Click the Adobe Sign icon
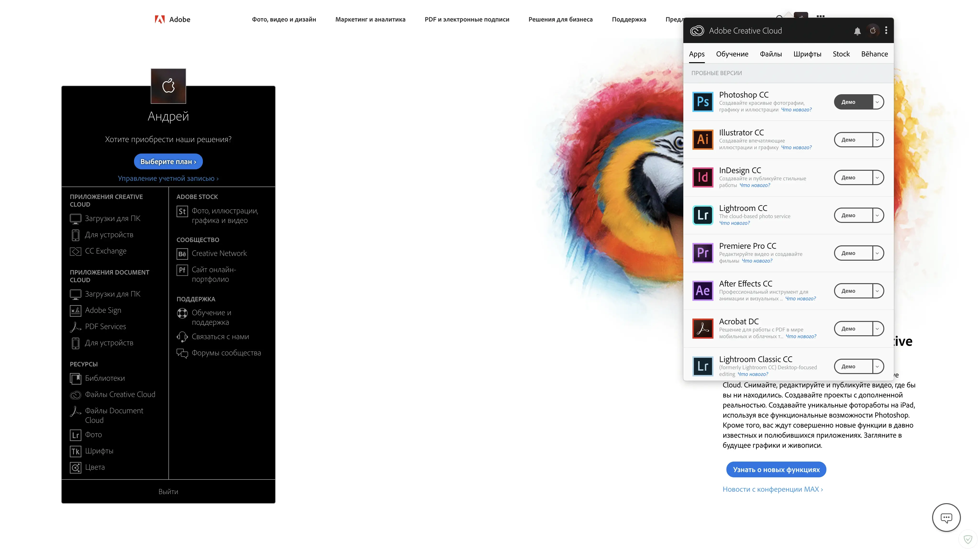 pos(75,311)
